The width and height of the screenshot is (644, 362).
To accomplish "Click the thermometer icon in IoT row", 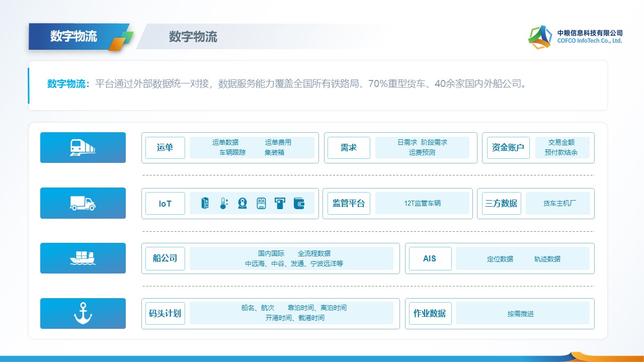I will (224, 203).
